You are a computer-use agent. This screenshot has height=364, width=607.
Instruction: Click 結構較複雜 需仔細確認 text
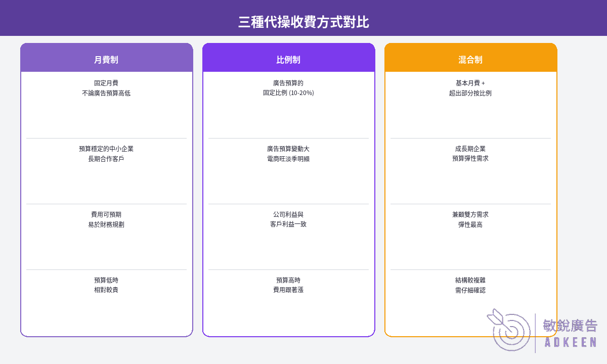click(x=470, y=285)
